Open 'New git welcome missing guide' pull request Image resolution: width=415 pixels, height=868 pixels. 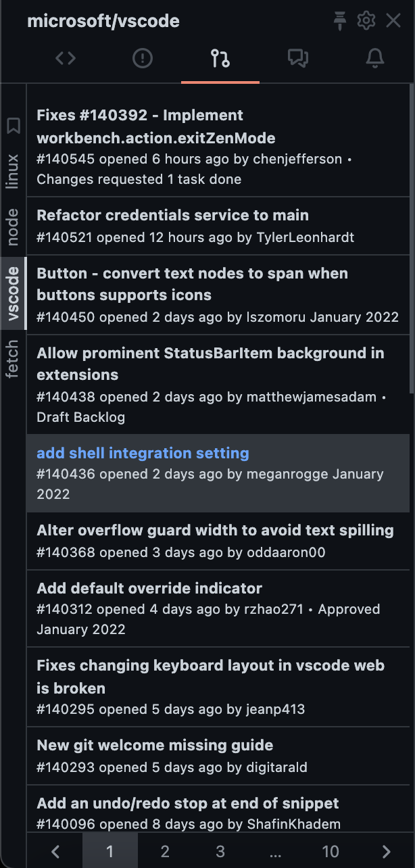[155, 746]
